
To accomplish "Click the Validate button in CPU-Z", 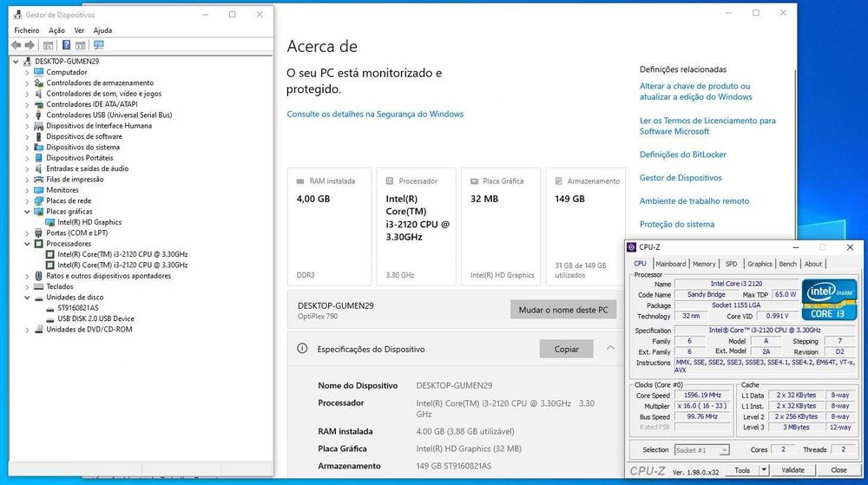I will pyautogui.click(x=792, y=470).
